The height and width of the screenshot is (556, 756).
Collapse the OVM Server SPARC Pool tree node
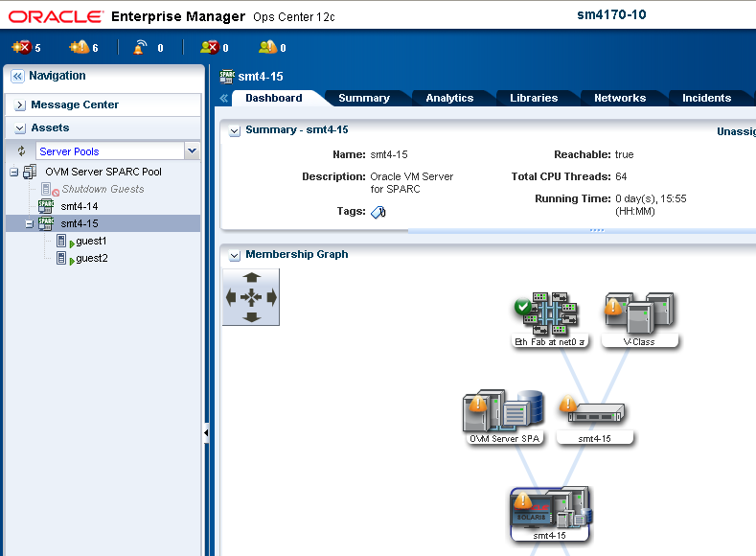point(14,172)
